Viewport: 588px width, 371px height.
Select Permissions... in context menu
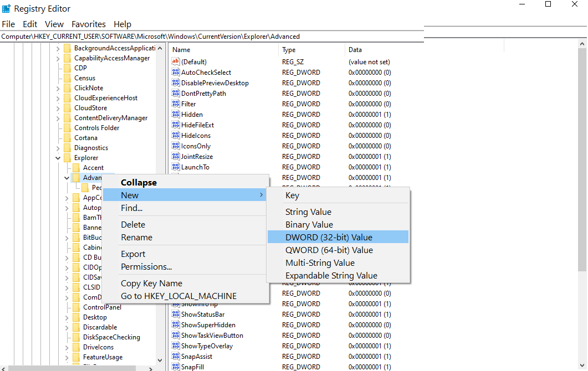tap(146, 267)
